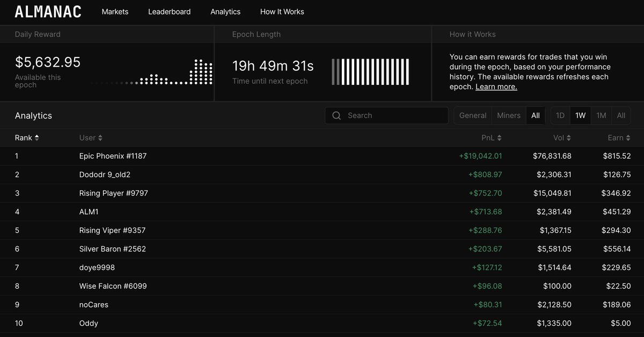Image resolution: width=644 pixels, height=337 pixels.
Task: Select user Rising Viper #9357
Action: (112, 230)
